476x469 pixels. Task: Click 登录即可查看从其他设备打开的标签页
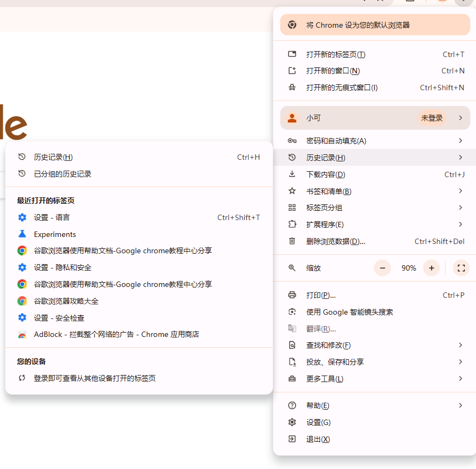click(x=139, y=378)
